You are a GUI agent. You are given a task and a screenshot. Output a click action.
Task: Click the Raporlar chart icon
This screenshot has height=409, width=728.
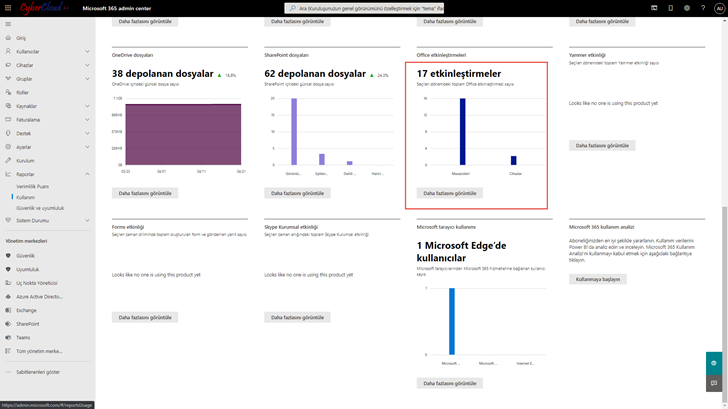pos(8,174)
